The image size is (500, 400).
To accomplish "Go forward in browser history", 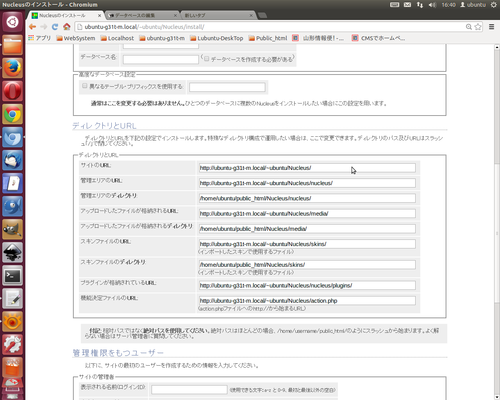I will [44, 27].
